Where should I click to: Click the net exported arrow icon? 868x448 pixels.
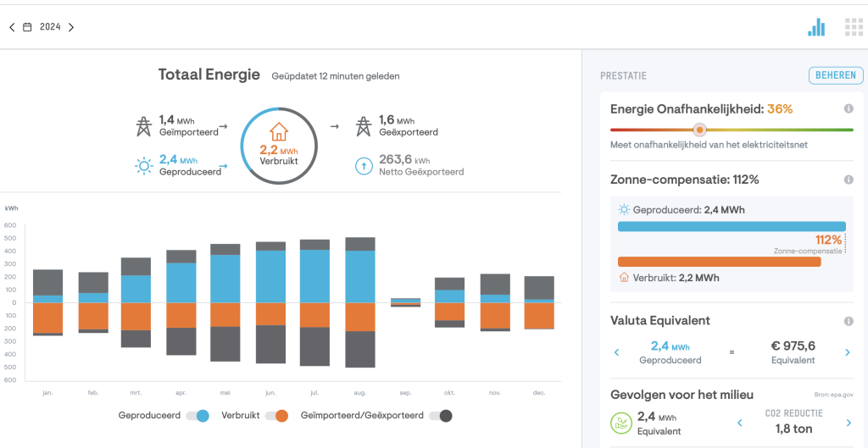coord(363,166)
